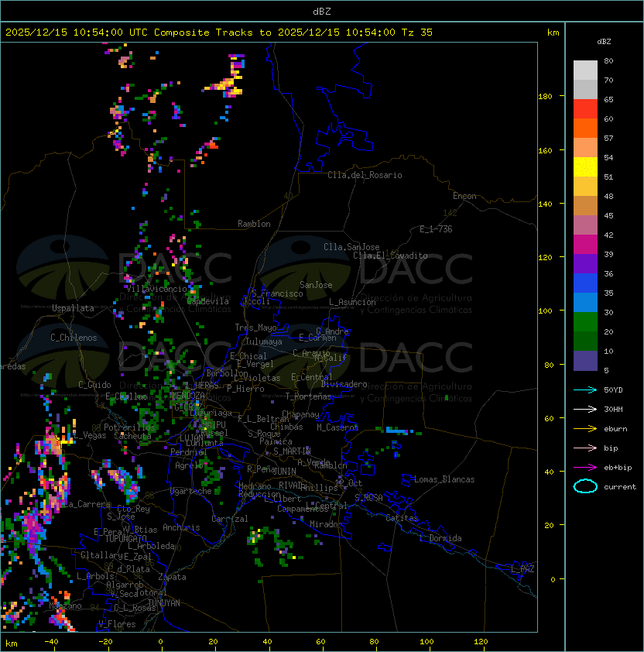Image resolution: width=644 pixels, height=652 pixels.
Task: Pick the light gray 70-80 dBZ swatch
Action: tap(585, 70)
